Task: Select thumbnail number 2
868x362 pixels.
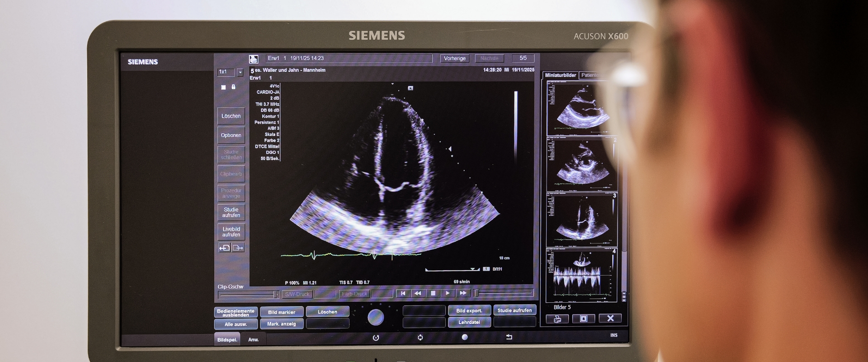Action: [581, 165]
